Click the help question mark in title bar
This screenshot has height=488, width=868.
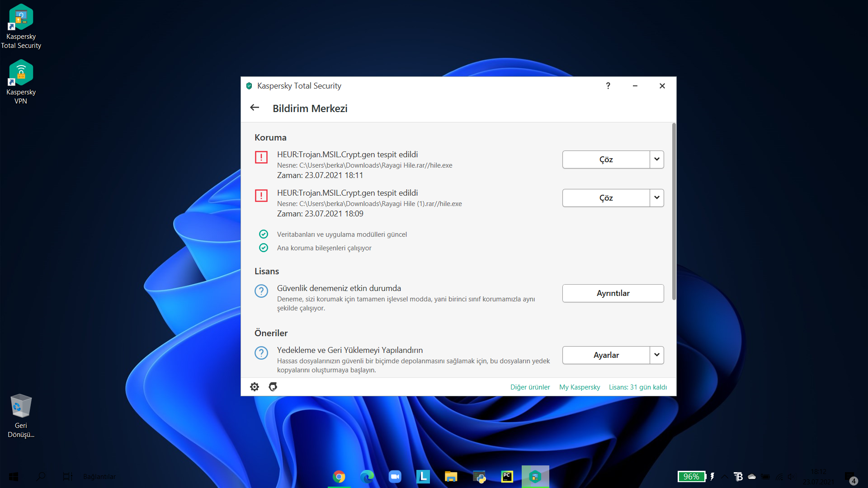point(608,86)
